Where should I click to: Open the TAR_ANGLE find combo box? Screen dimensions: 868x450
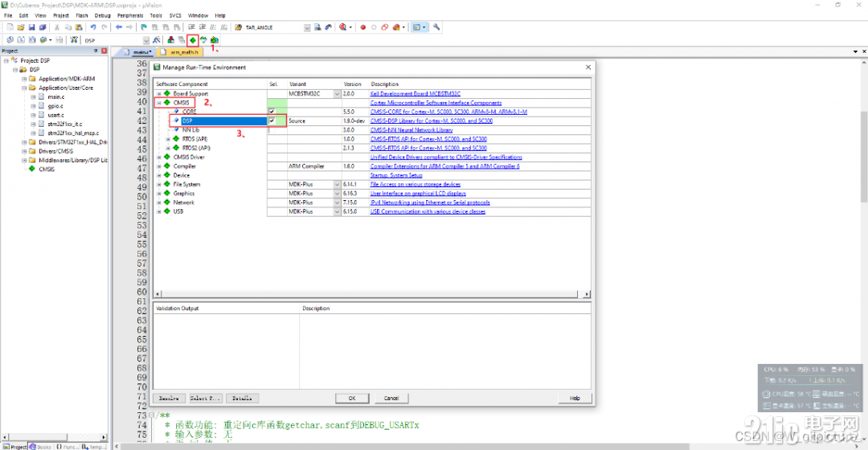[307, 27]
